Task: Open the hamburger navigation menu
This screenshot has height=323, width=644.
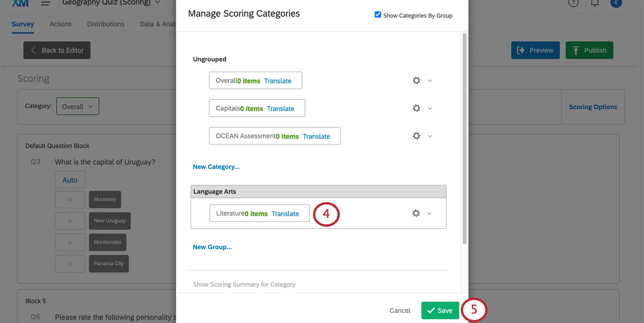Action: point(45,3)
